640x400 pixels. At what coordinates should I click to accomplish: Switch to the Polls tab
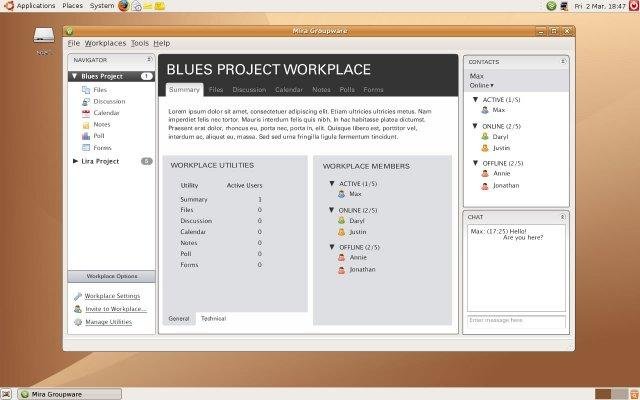click(347, 90)
